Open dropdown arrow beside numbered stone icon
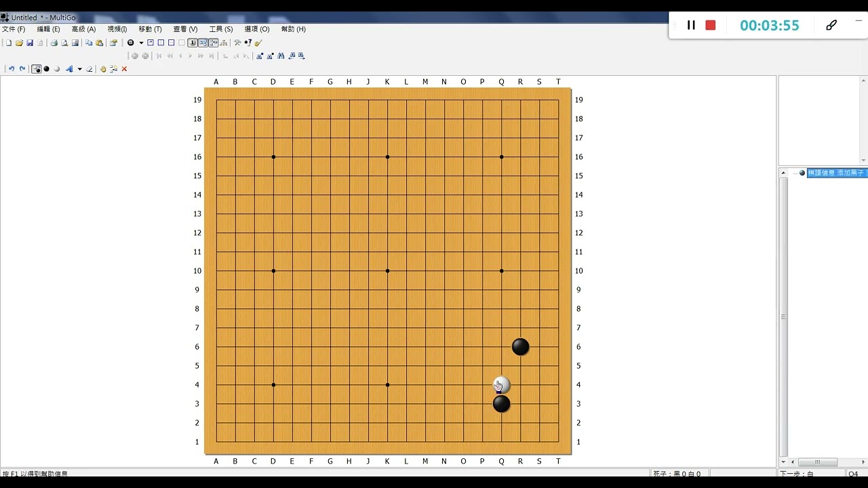 141,43
